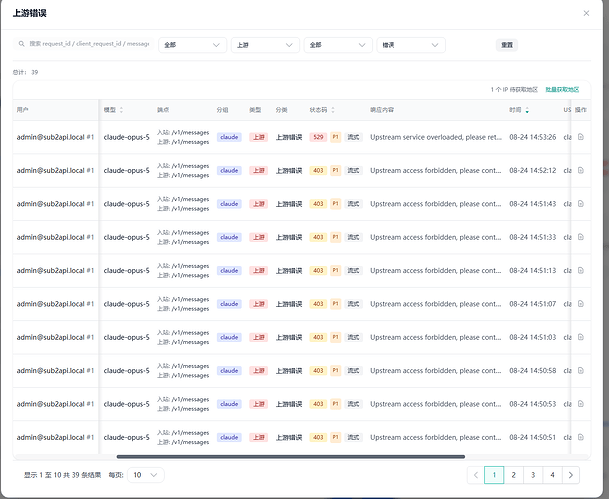The image size is (609, 499).
Task: Open the first 全部 filter dropdown
Action: 192,45
